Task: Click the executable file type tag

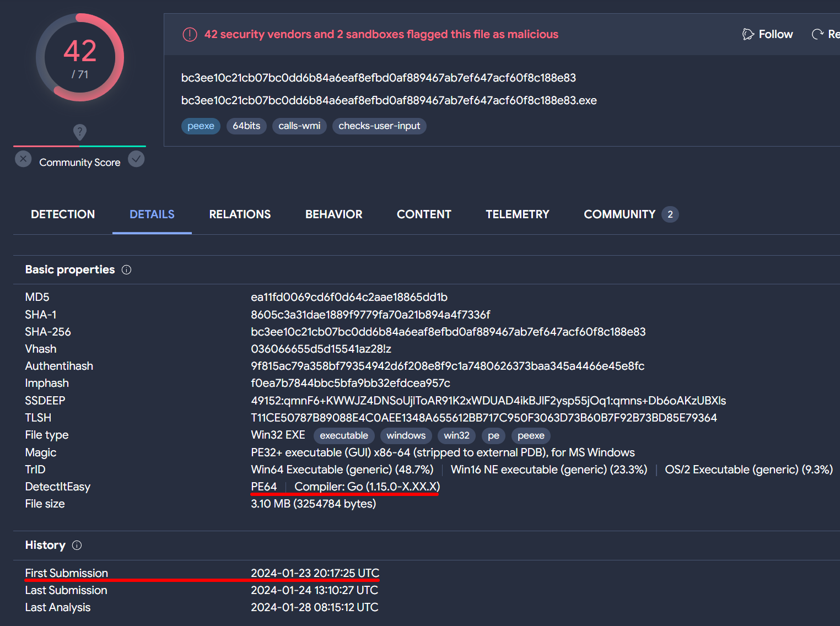Action: click(x=344, y=435)
